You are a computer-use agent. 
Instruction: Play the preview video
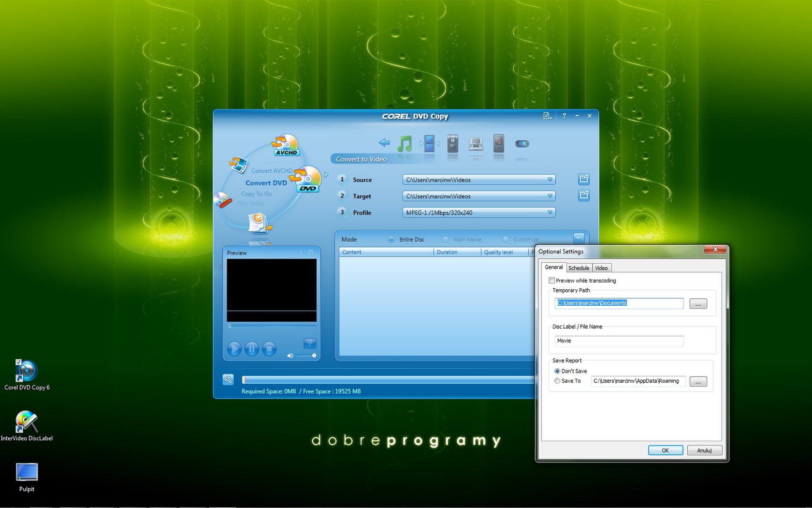[x=234, y=348]
